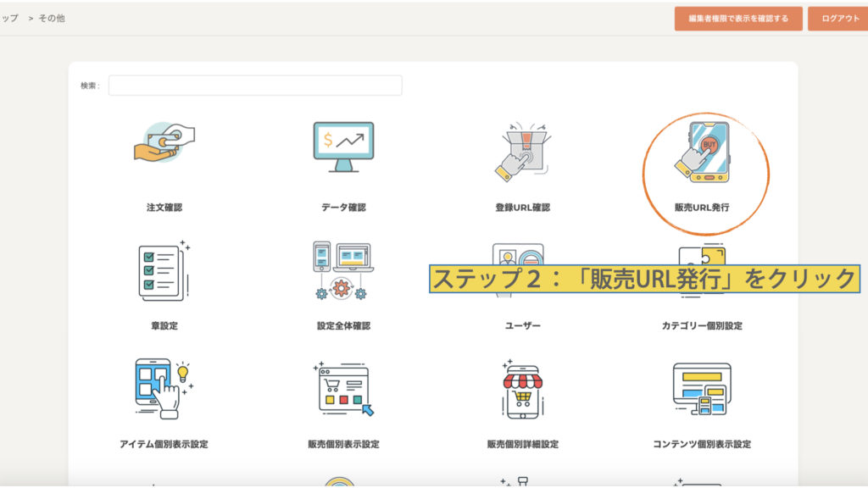The width and height of the screenshot is (868, 488).
Task: Click the 設定全体確認 text label
Action: [x=343, y=326]
